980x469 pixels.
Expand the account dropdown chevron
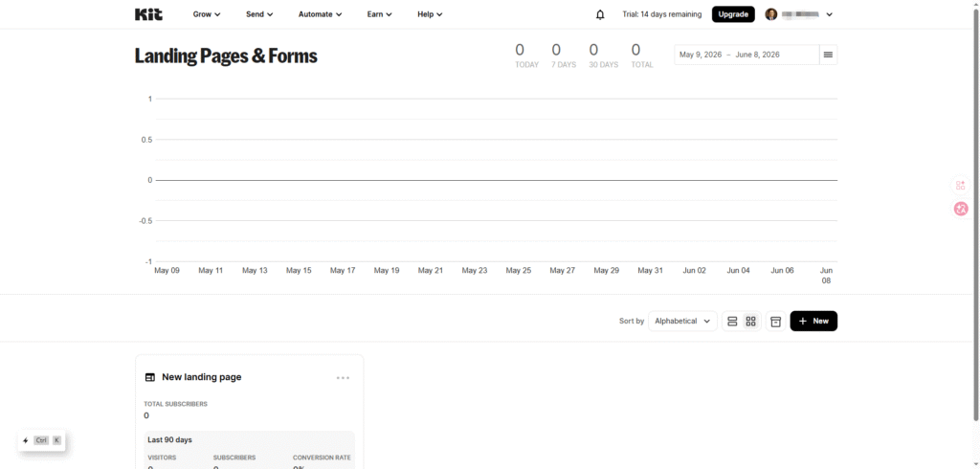830,14
